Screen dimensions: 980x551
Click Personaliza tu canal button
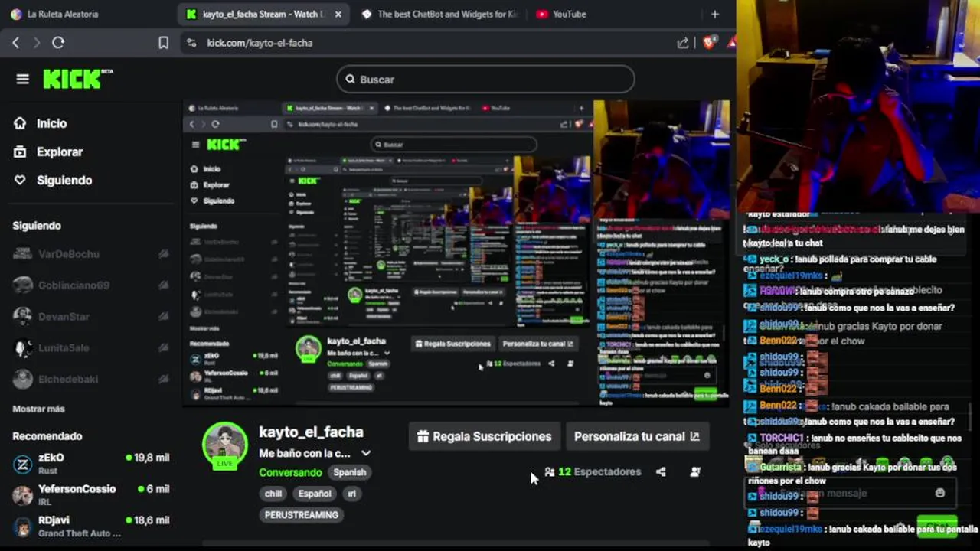(637, 436)
